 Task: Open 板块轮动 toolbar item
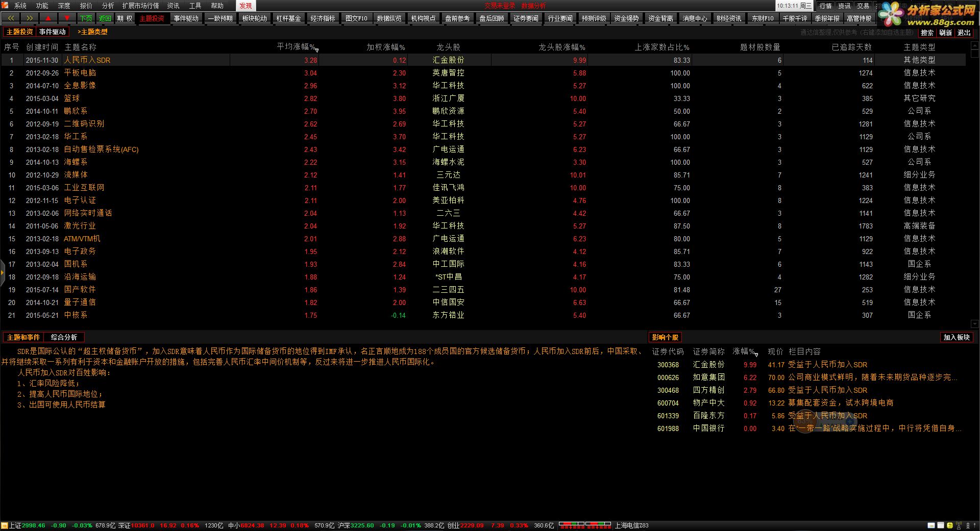tap(255, 18)
